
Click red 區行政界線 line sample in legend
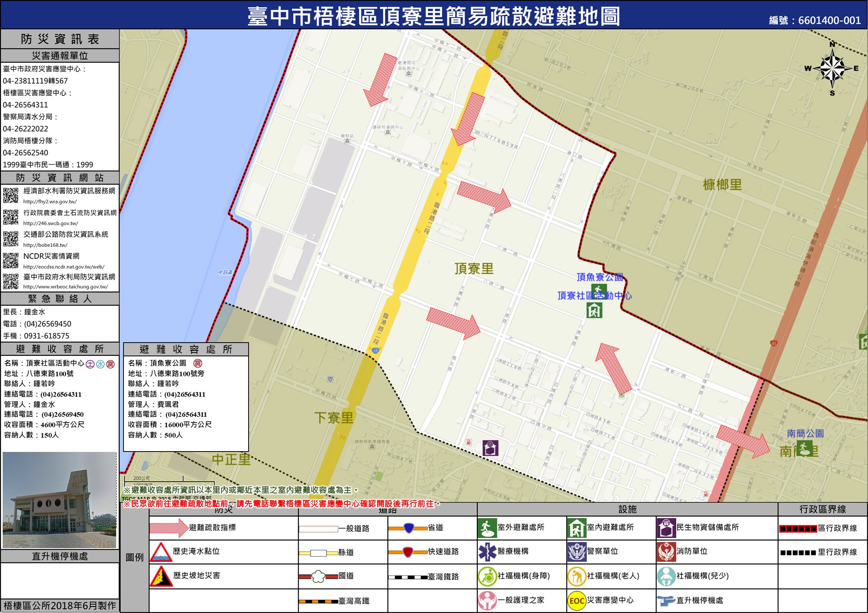798,529
